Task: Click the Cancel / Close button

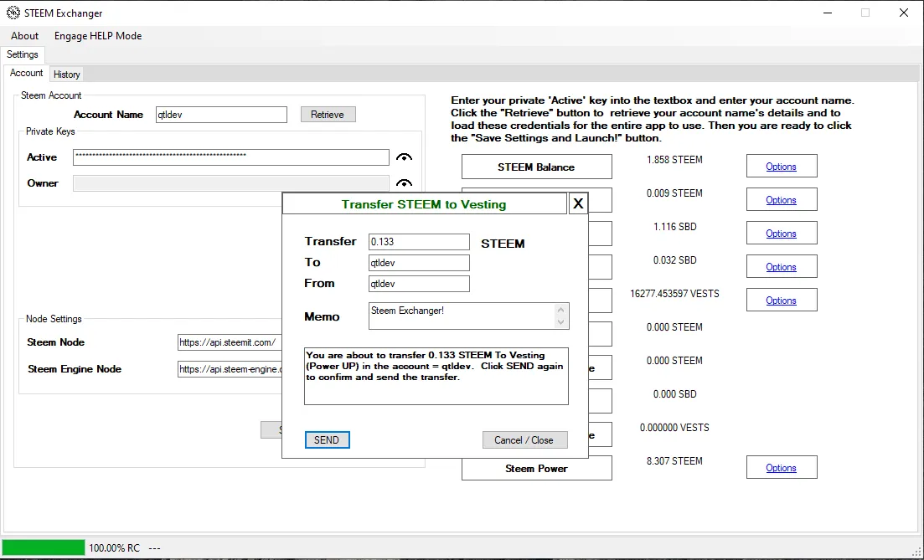Action: pos(524,439)
